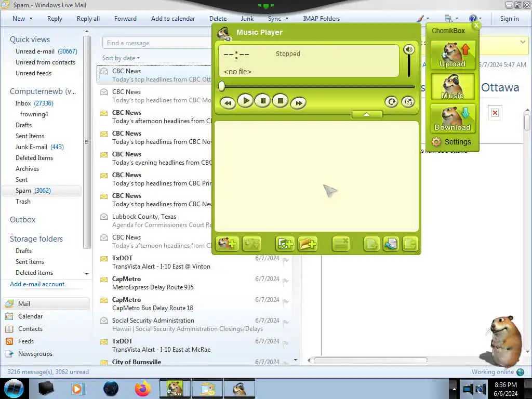Switch to Calendar view
The width and height of the screenshot is (532, 399).
pyautogui.click(x=30, y=316)
